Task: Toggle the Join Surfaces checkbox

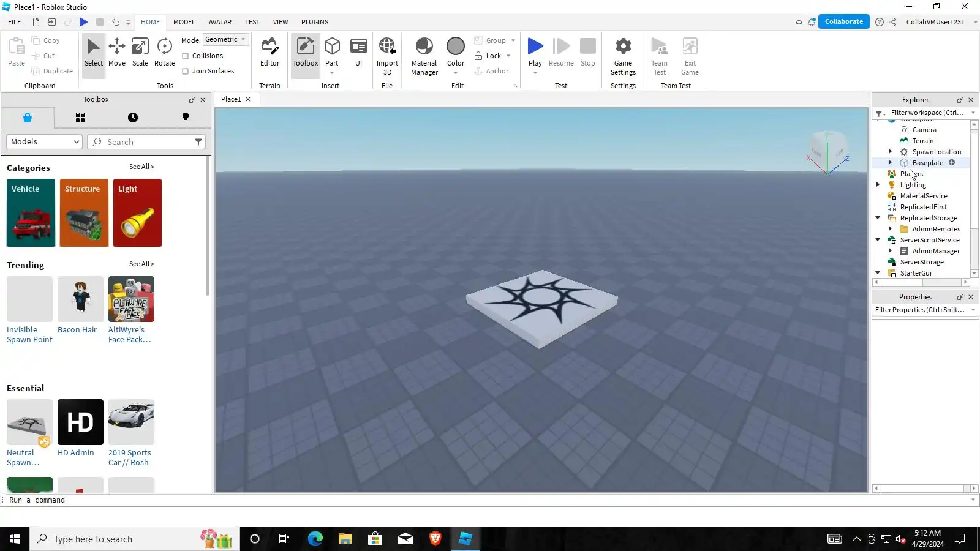Action: pyautogui.click(x=186, y=71)
